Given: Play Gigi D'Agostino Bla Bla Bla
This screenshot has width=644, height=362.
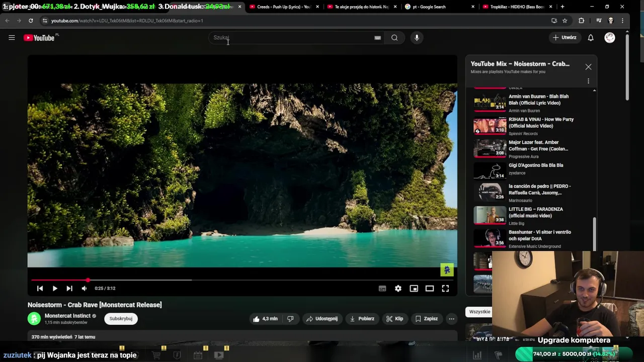Looking at the screenshot, I should point(532,170).
